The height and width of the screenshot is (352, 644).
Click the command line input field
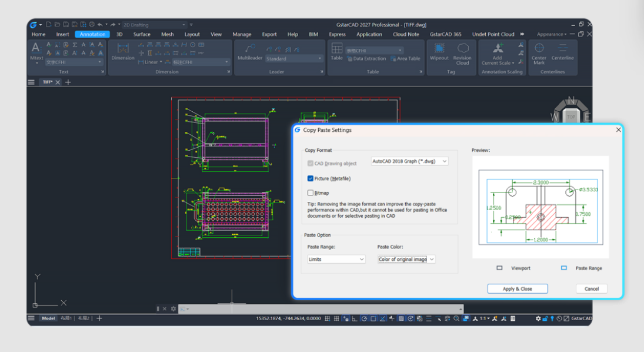322,308
